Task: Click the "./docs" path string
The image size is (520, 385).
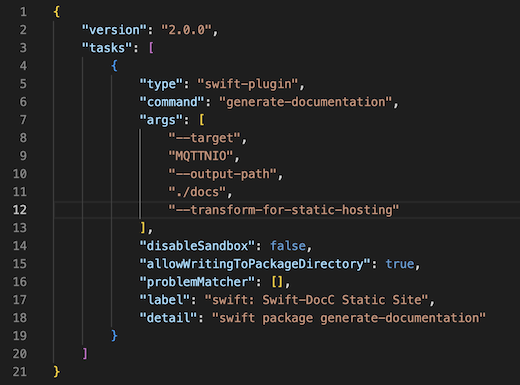Action: coord(197,192)
